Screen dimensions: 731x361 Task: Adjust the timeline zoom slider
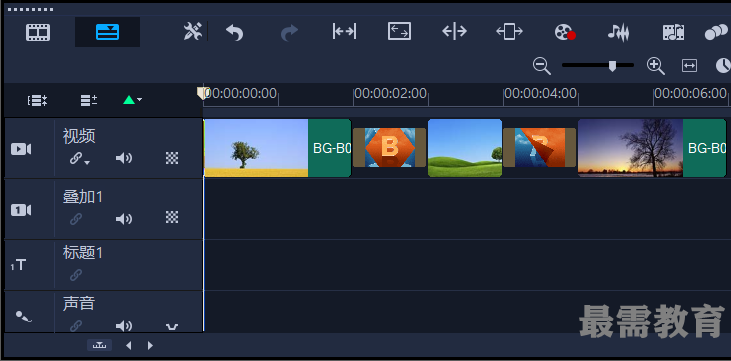612,66
